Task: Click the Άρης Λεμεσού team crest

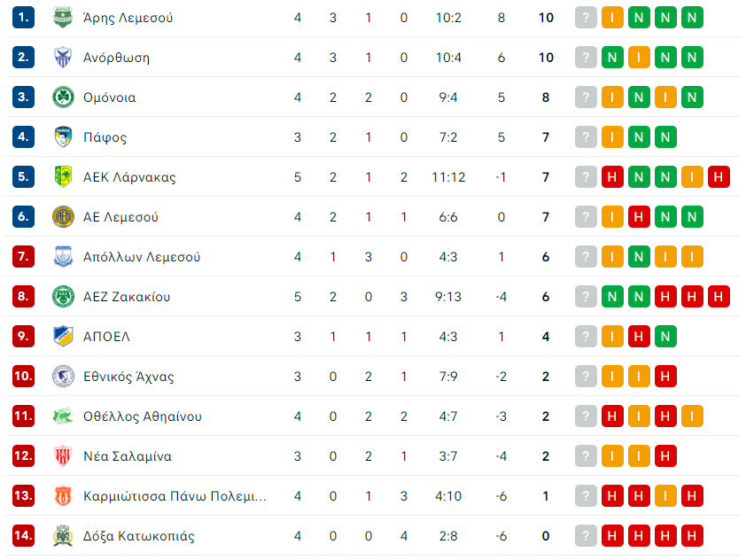Action: coord(63,18)
